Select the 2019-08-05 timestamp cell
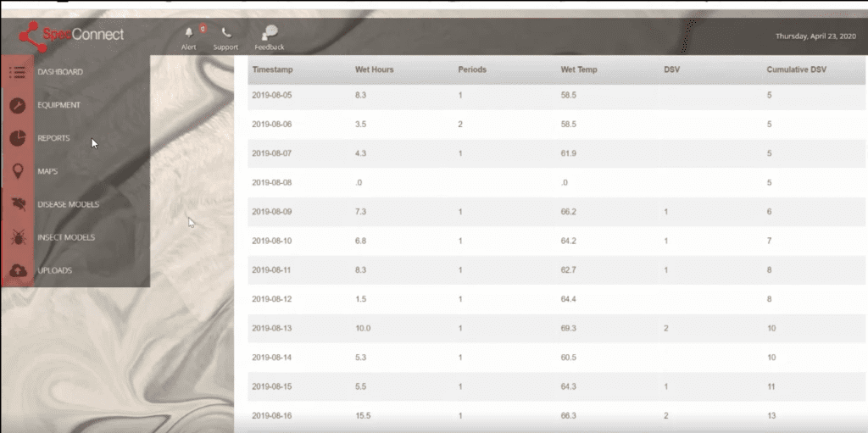 (272, 95)
